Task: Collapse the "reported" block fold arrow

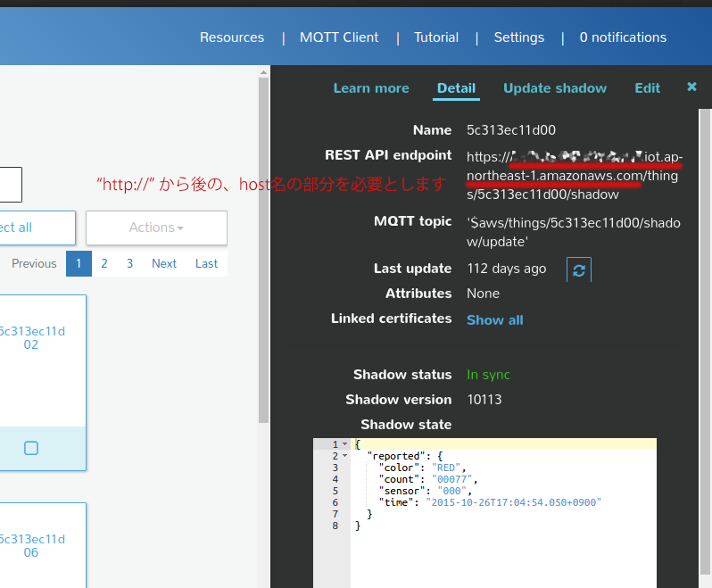Action: point(345,456)
